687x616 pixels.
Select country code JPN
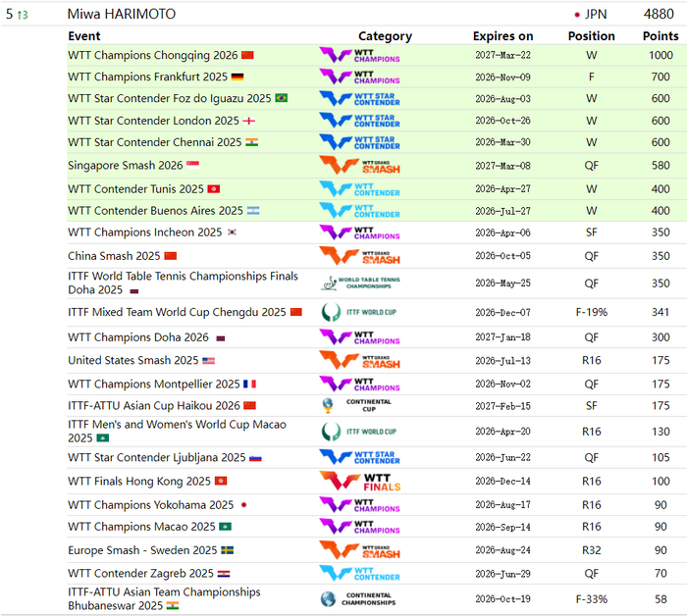(596, 15)
